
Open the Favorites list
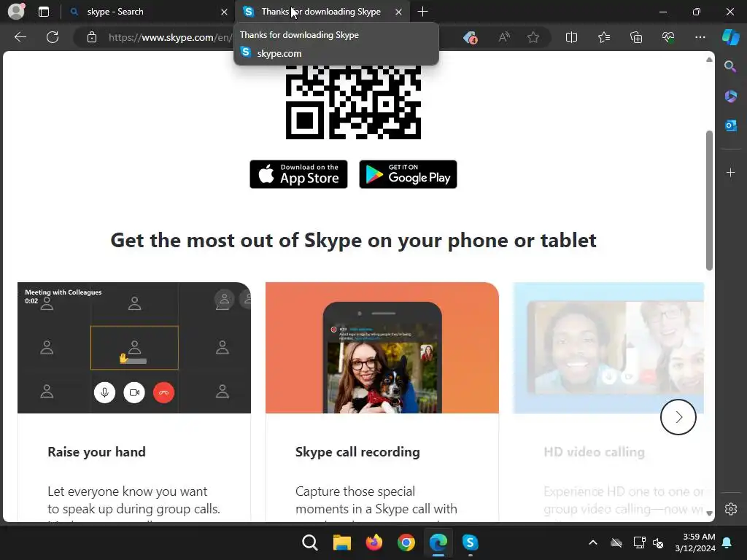point(604,37)
